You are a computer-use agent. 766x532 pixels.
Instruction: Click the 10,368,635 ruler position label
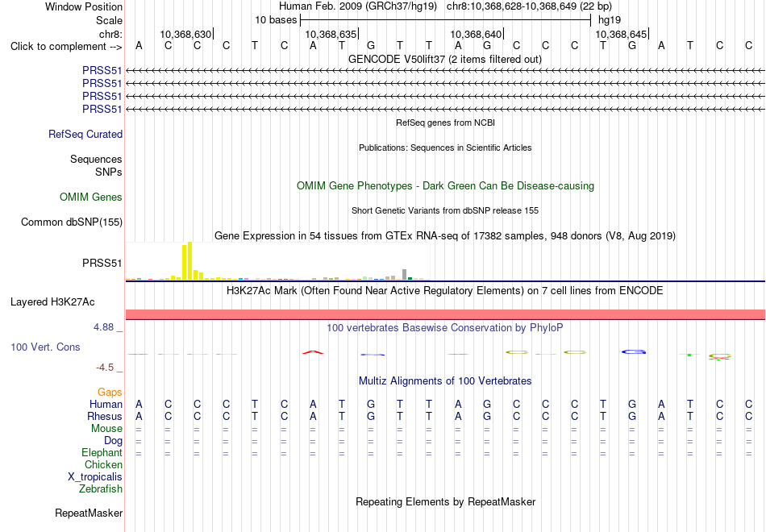(x=331, y=34)
